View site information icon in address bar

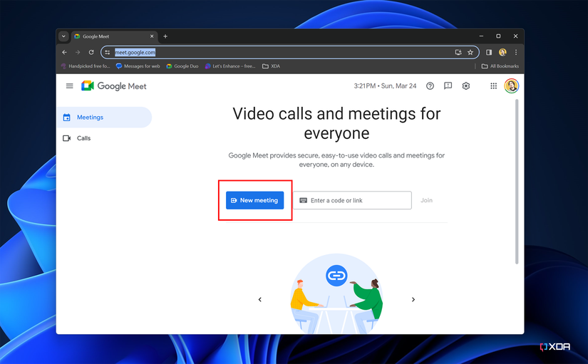pos(107,52)
